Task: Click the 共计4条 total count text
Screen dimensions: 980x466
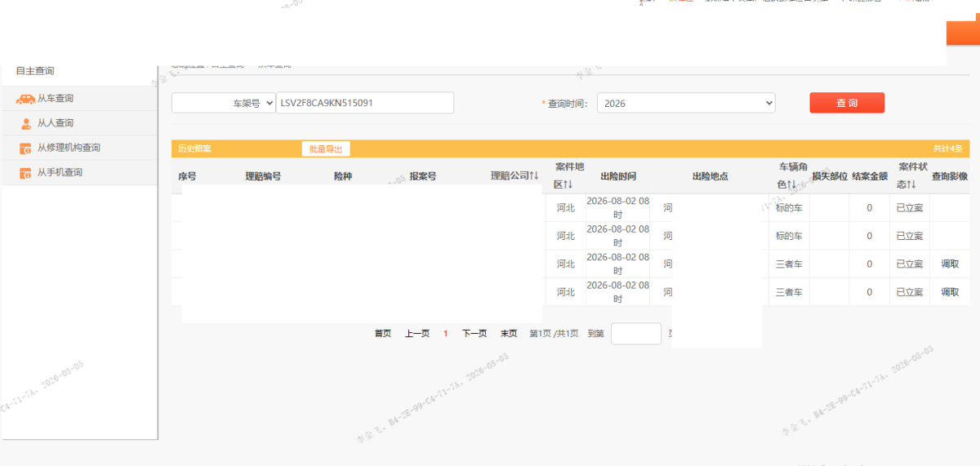Action: [x=948, y=149]
